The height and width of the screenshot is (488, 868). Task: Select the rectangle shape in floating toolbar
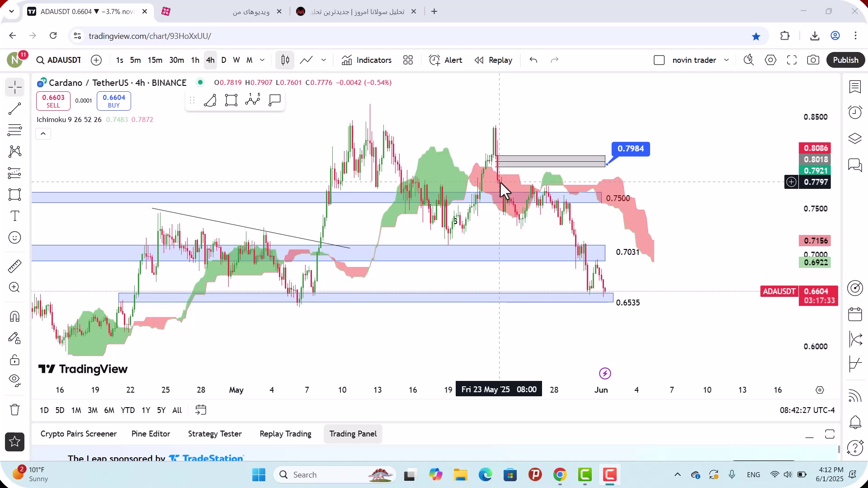pos(231,100)
